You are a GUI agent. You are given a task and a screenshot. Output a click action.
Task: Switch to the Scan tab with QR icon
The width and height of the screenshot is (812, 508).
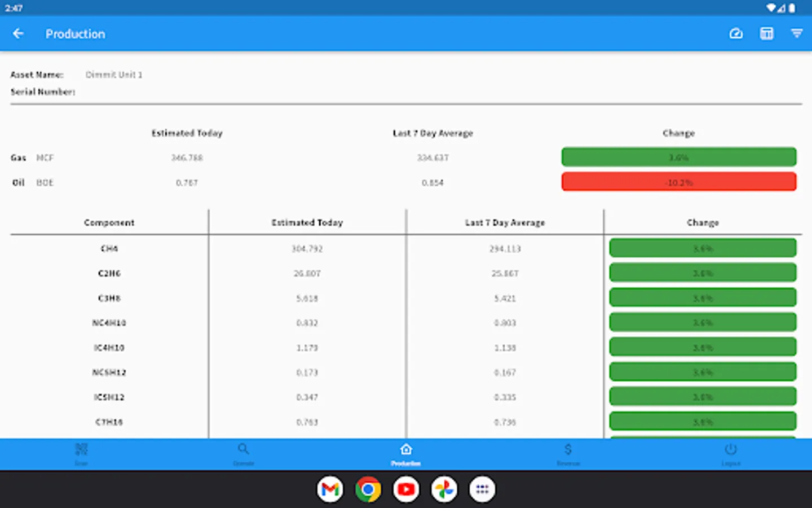pos(81,454)
